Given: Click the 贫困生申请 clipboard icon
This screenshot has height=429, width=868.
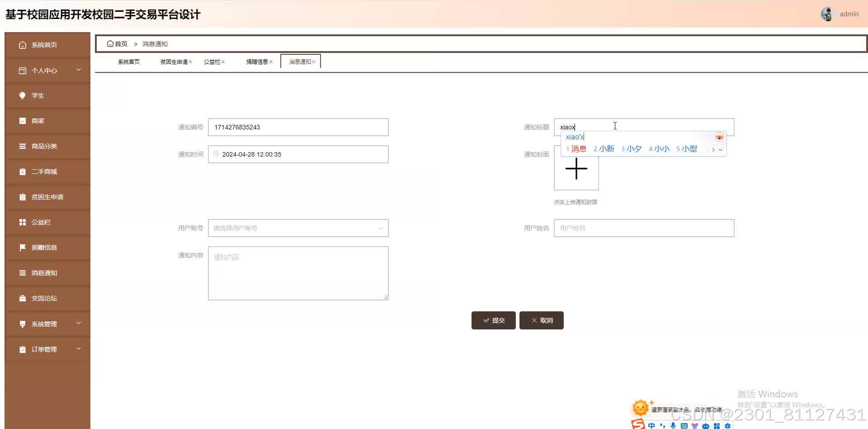Looking at the screenshot, I should [23, 197].
